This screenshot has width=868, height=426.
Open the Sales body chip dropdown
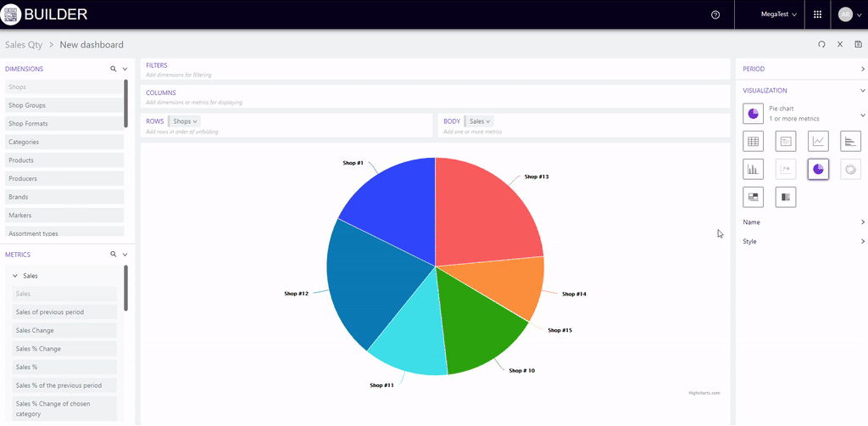pyautogui.click(x=480, y=121)
